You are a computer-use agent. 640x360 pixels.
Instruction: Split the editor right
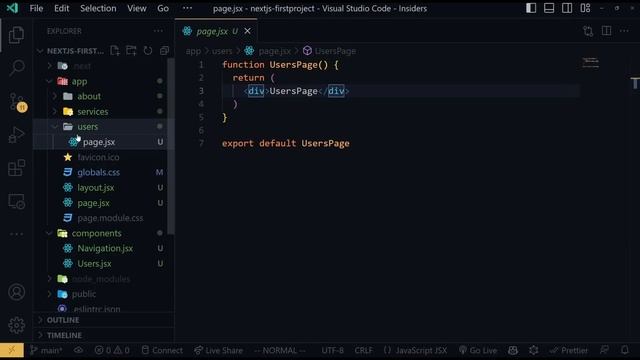(x=607, y=31)
